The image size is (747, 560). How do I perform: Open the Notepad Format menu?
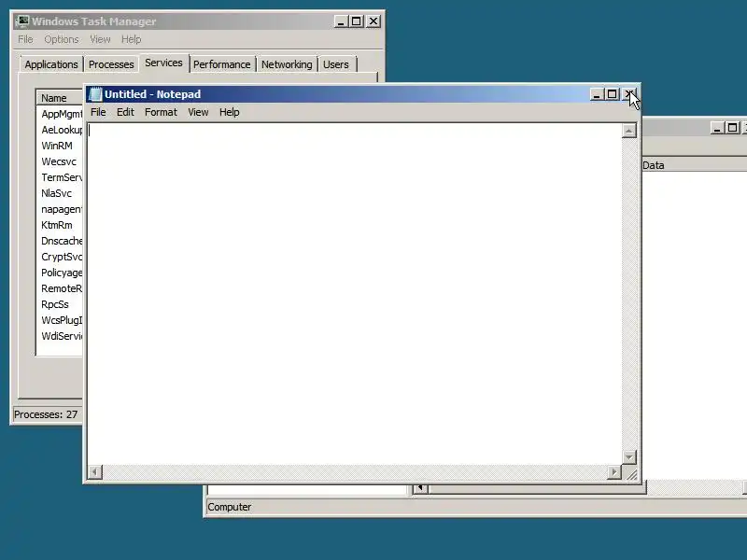point(161,112)
